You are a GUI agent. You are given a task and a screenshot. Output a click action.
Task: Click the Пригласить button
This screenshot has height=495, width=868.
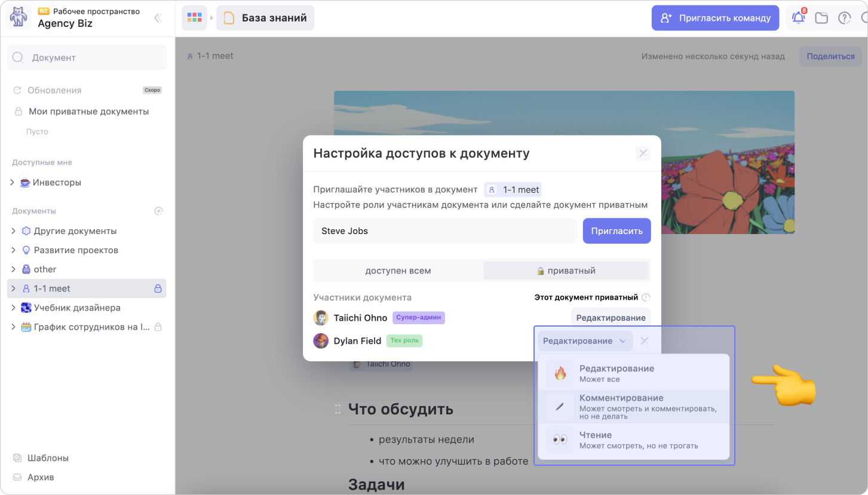coord(617,231)
